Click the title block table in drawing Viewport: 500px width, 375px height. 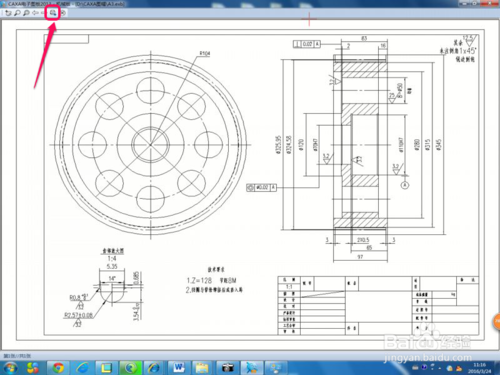coord(378,305)
